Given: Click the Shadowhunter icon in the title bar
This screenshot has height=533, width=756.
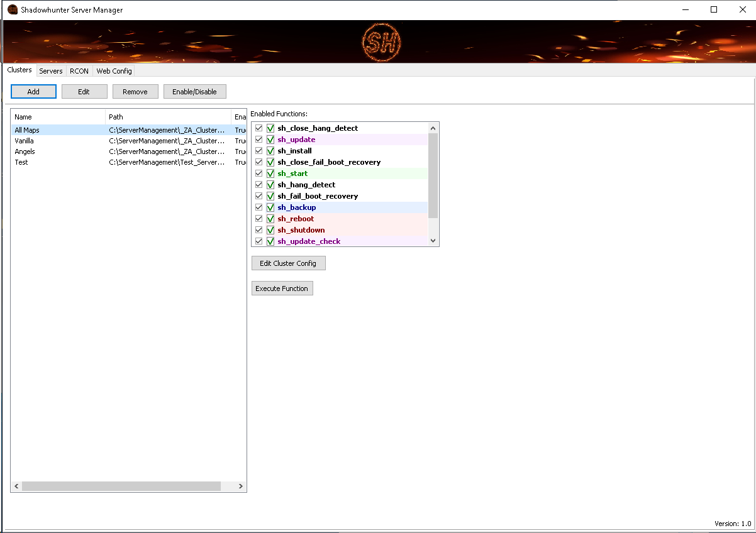Looking at the screenshot, I should click(x=13, y=9).
